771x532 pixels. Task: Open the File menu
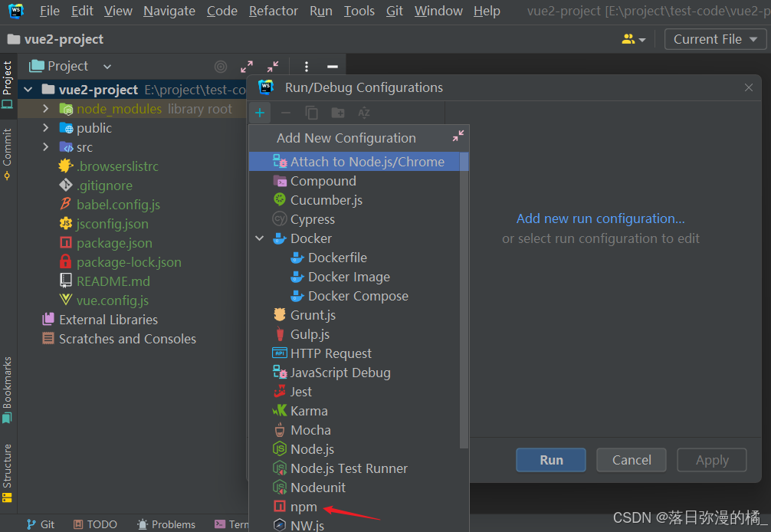tap(49, 11)
